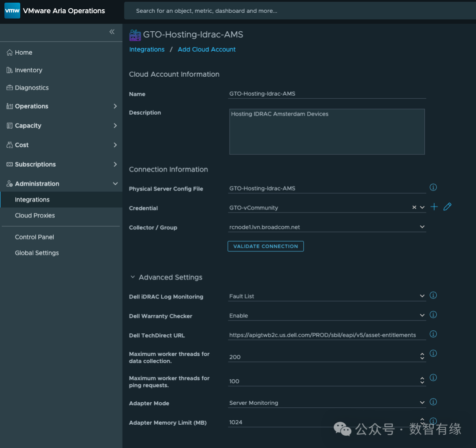Select Cloud Proxies in the sidebar
This screenshot has width=476, height=448.
coord(35,215)
